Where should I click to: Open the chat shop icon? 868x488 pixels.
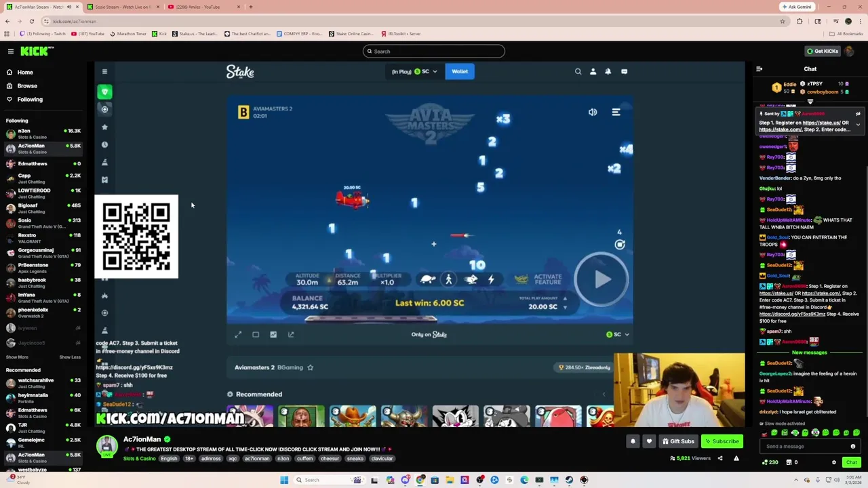pos(789,462)
